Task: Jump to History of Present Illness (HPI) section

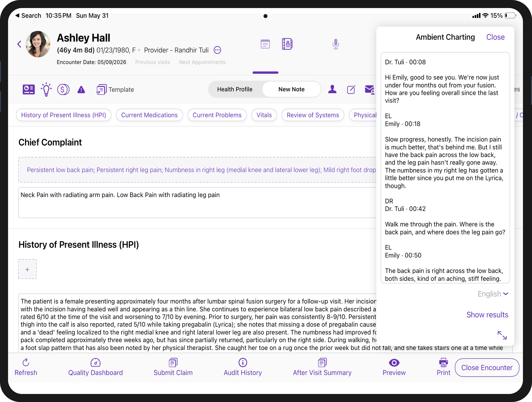Action: point(64,115)
